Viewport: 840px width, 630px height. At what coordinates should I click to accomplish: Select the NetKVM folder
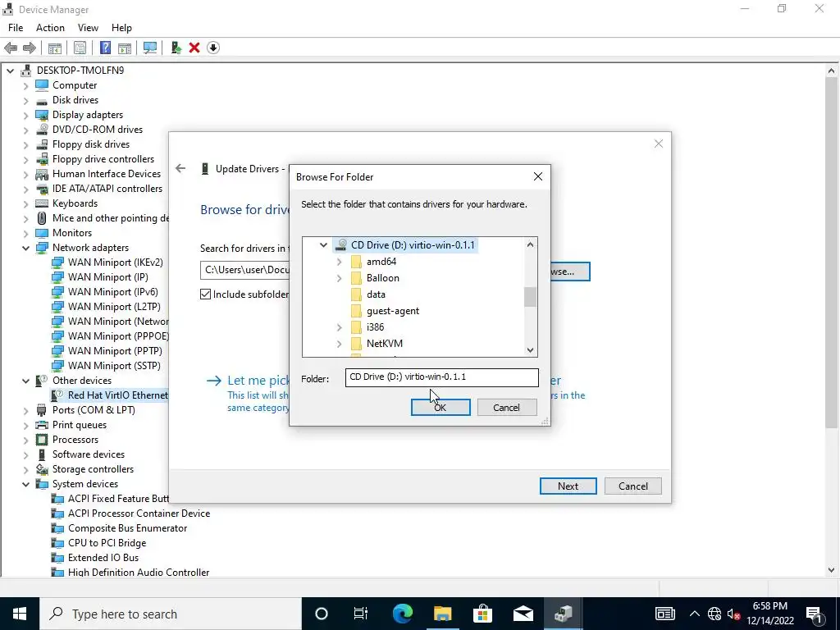(x=384, y=344)
